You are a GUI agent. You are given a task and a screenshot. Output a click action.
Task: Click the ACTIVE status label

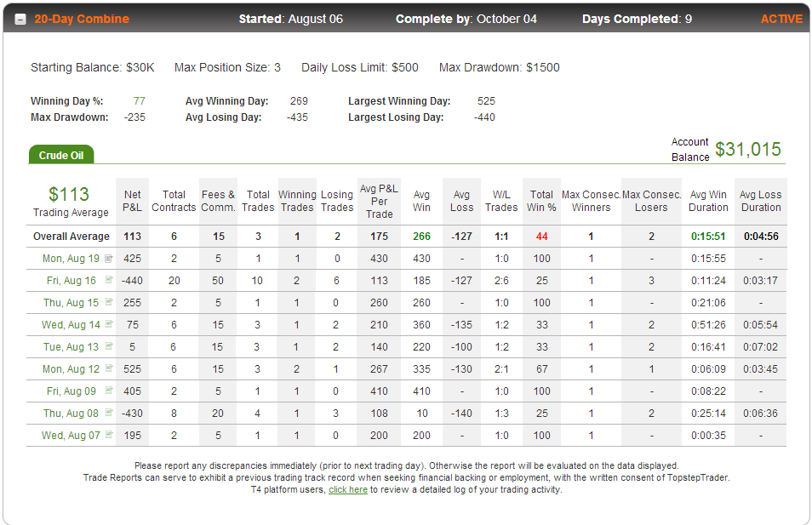[781, 20]
